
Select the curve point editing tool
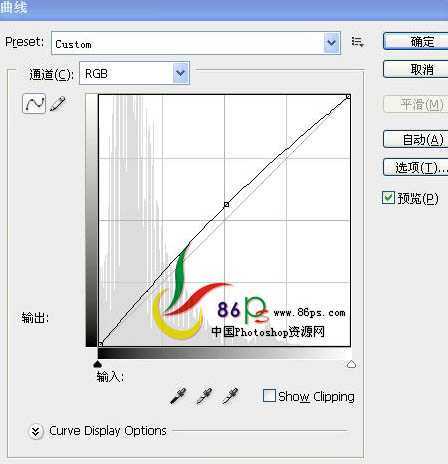tap(34, 104)
